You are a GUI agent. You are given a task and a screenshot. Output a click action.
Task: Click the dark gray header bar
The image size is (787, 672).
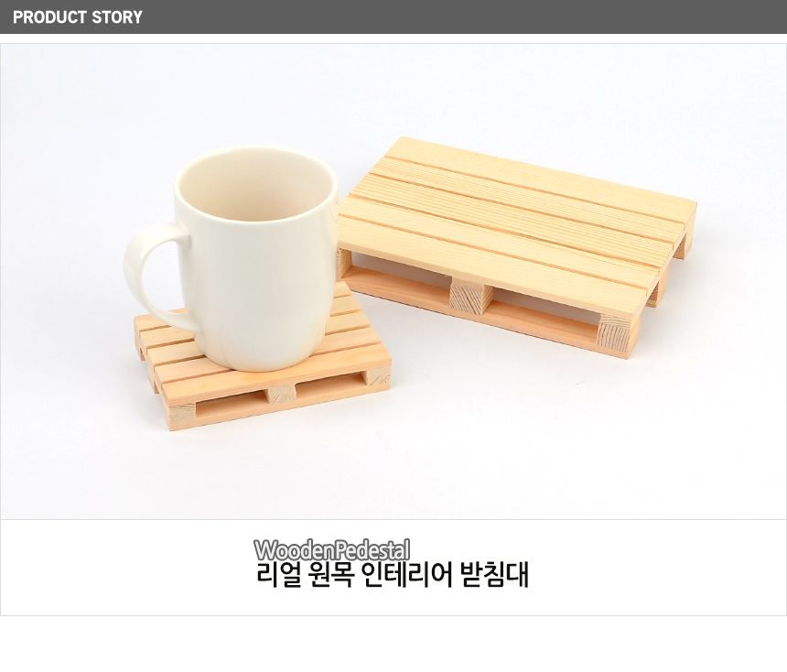393,16
